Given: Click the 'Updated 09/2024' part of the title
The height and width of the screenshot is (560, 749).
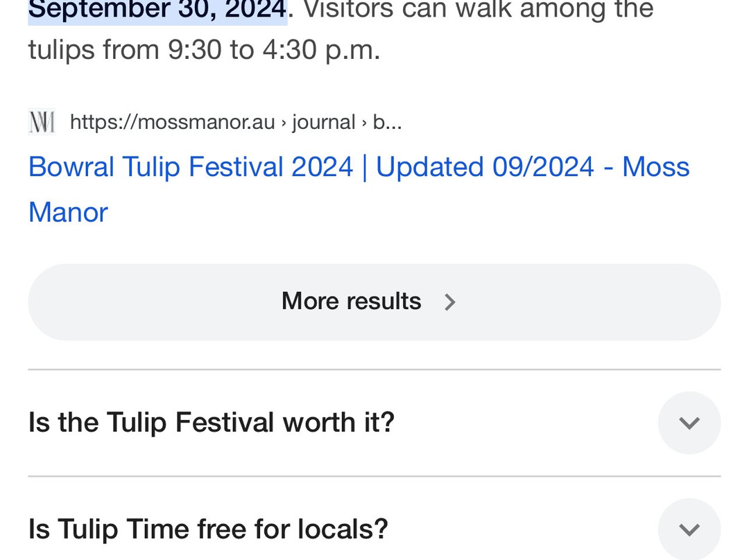Looking at the screenshot, I should coord(485,167).
